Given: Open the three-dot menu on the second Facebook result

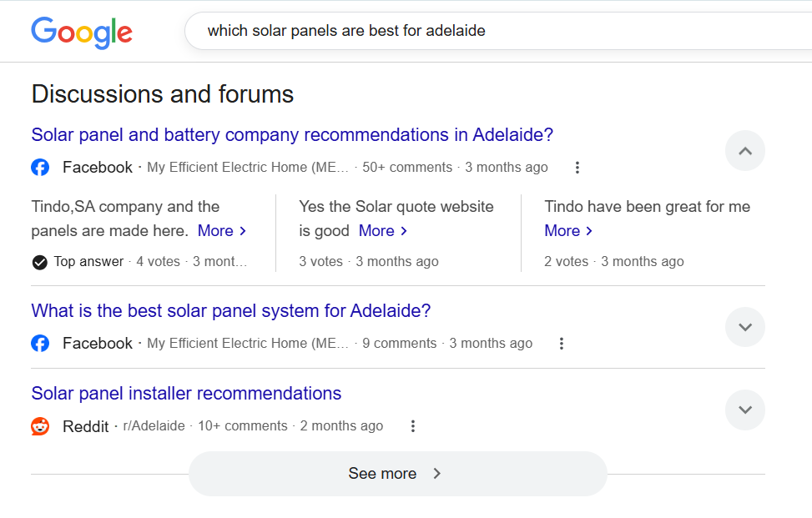Looking at the screenshot, I should [562, 343].
